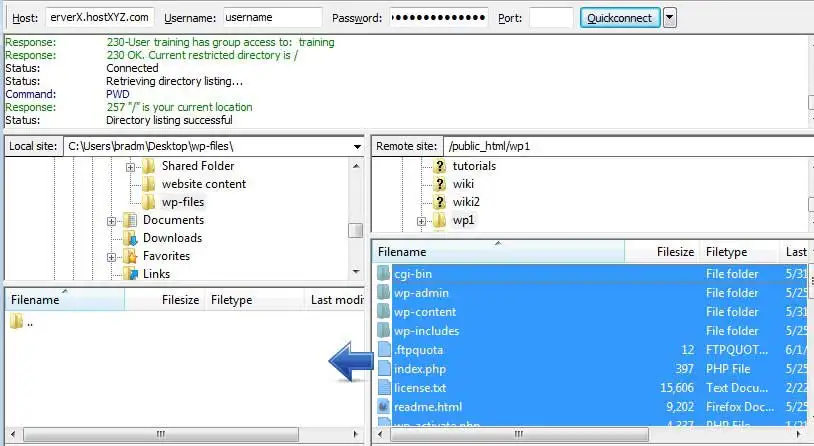Click the cgi-bin folder icon

pyautogui.click(x=384, y=274)
